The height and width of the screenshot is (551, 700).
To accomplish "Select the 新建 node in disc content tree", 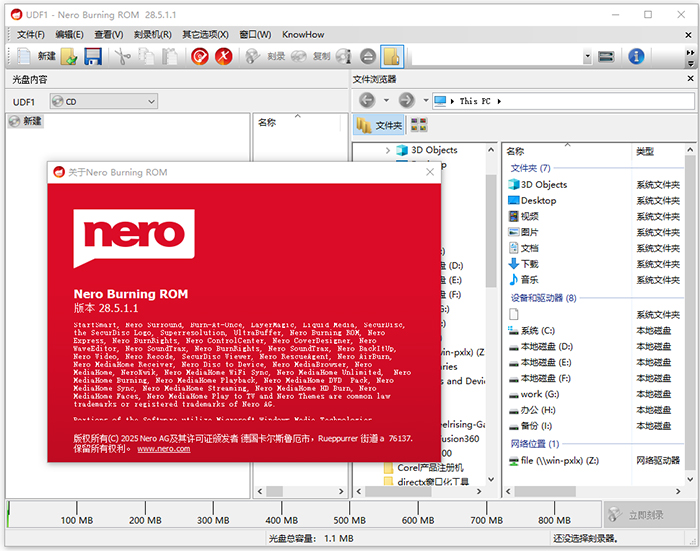I will pos(26,121).
